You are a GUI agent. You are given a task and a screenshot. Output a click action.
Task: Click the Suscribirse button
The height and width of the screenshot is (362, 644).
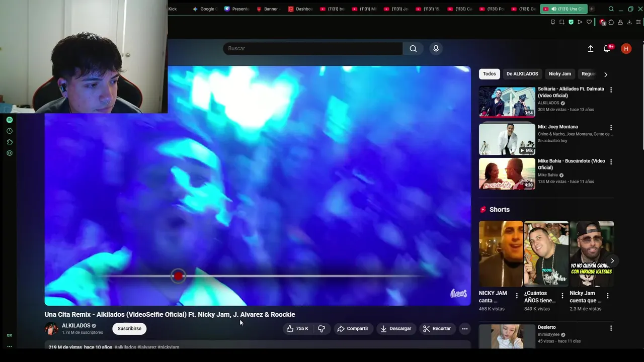[129, 328]
